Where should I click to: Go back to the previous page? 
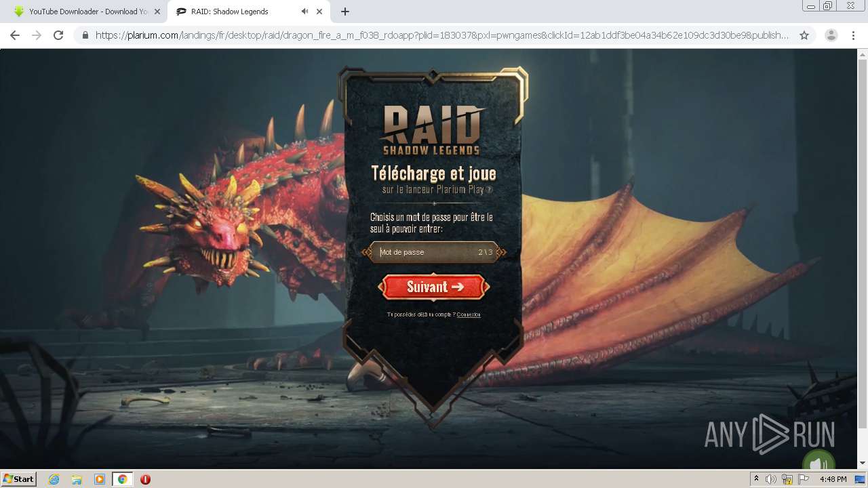15,35
